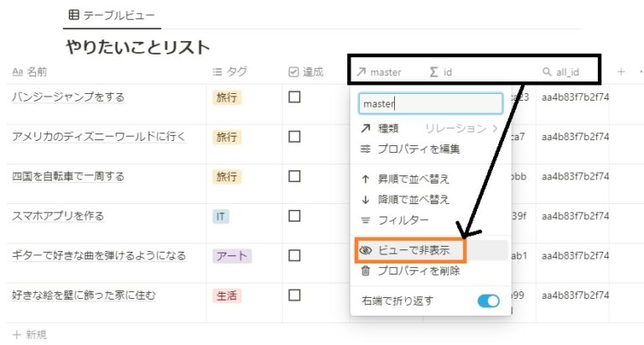Click the ascending arrow icon 昇順で並べ替え
The height and width of the screenshot is (345, 644).
pyautogui.click(x=366, y=179)
